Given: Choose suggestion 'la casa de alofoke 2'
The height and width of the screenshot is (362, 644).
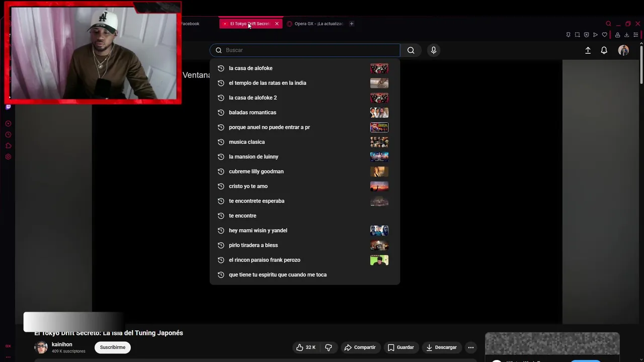Looking at the screenshot, I should point(305,98).
